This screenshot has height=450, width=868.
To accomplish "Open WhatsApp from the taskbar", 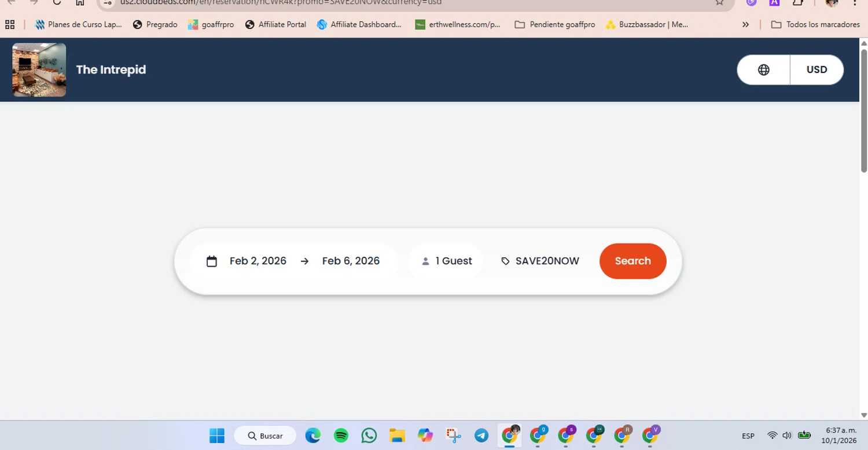I will 369,436.
